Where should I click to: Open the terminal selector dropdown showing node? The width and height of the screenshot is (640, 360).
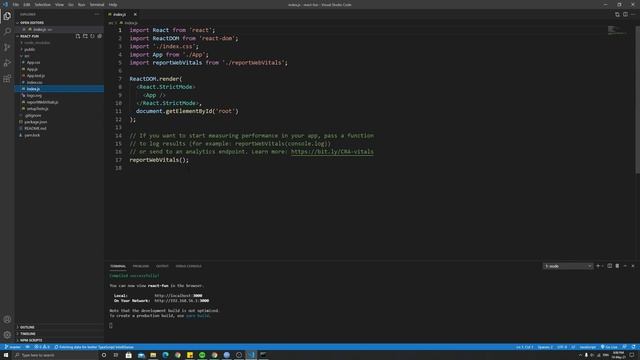(x=568, y=266)
